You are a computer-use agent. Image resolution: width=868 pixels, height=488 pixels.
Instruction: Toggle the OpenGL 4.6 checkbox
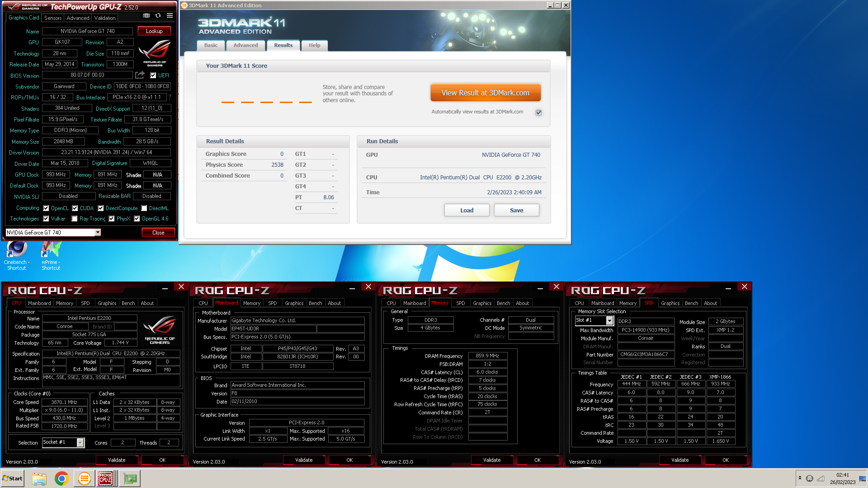click(137, 219)
